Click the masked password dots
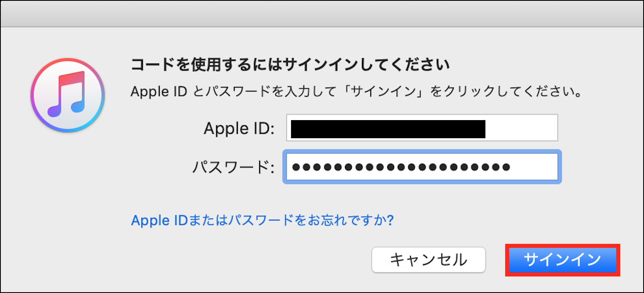The height and width of the screenshot is (293, 644). 401,167
